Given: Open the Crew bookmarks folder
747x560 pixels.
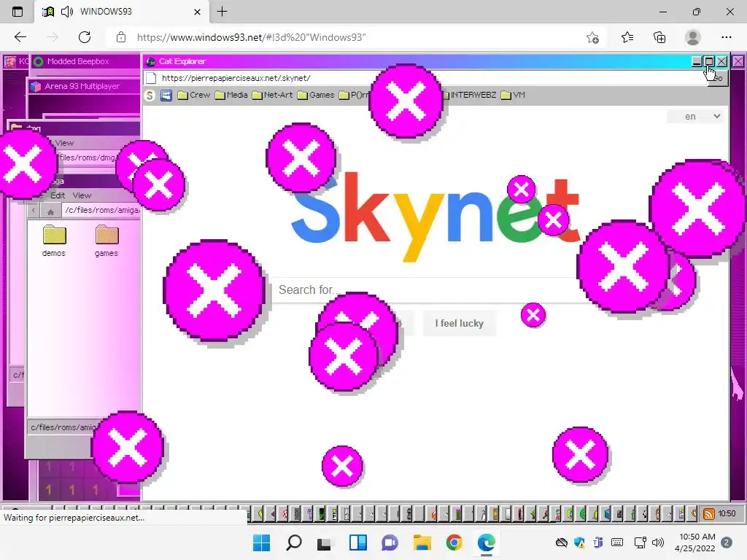Looking at the screenshot, I should coord(193,96).
